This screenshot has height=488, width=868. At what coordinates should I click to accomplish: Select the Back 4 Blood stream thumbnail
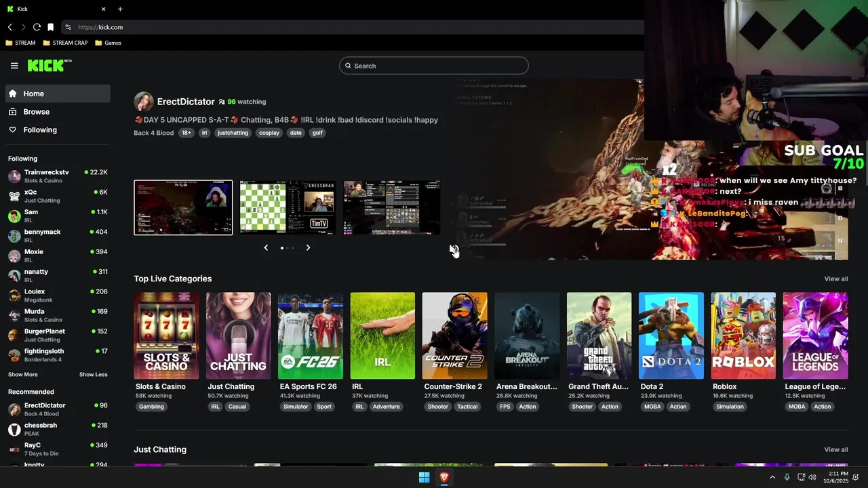183,207
